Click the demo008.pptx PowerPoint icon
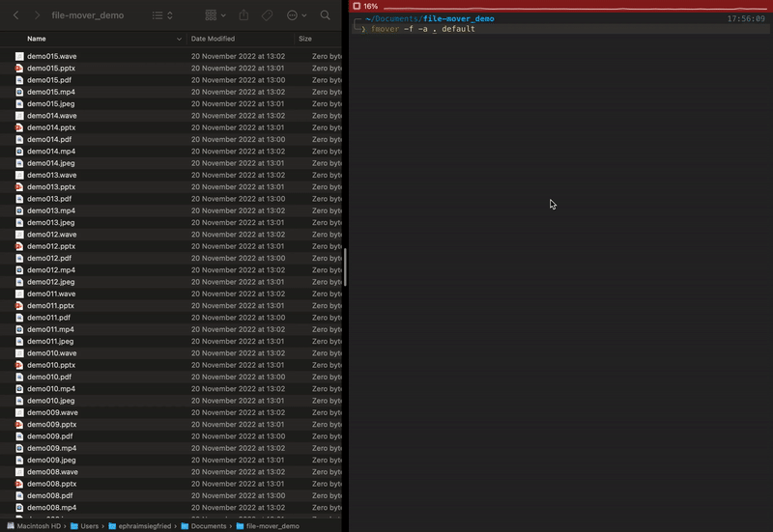Screen dimensions: 773x532 pos(19,484)
